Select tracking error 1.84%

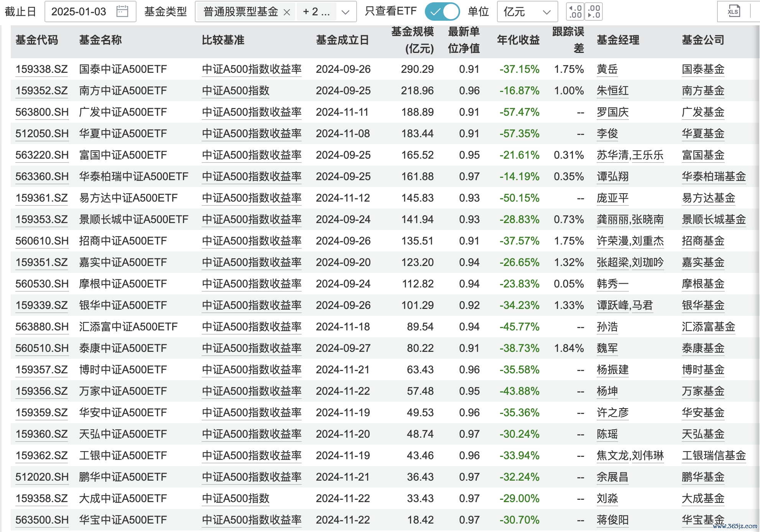(x=569, y=348)
